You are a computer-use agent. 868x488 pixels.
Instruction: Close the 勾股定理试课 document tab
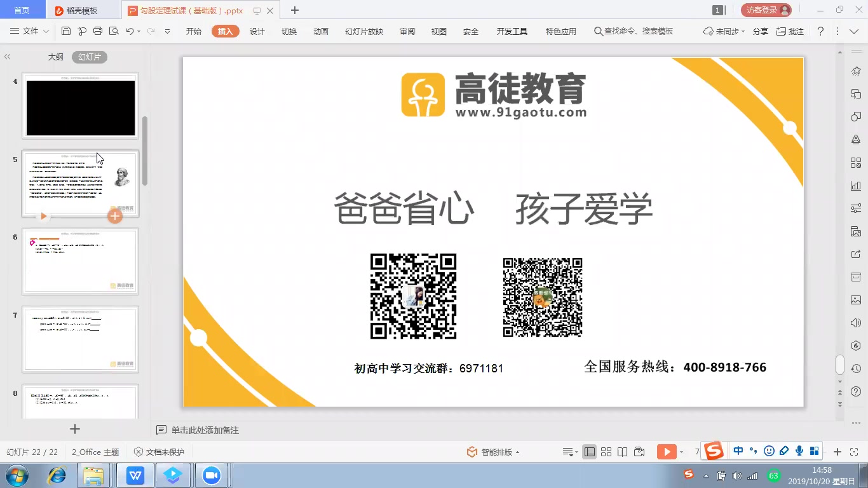point(271,11)
